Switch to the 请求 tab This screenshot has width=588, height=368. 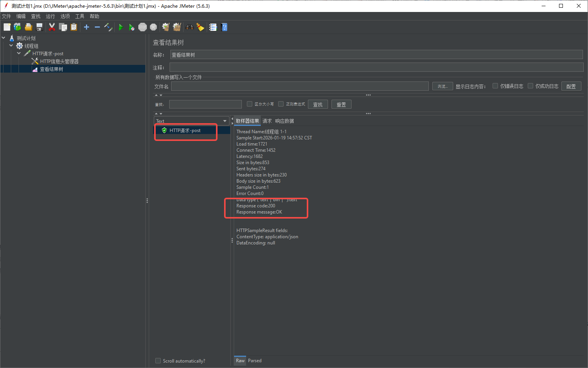(267, 121)
